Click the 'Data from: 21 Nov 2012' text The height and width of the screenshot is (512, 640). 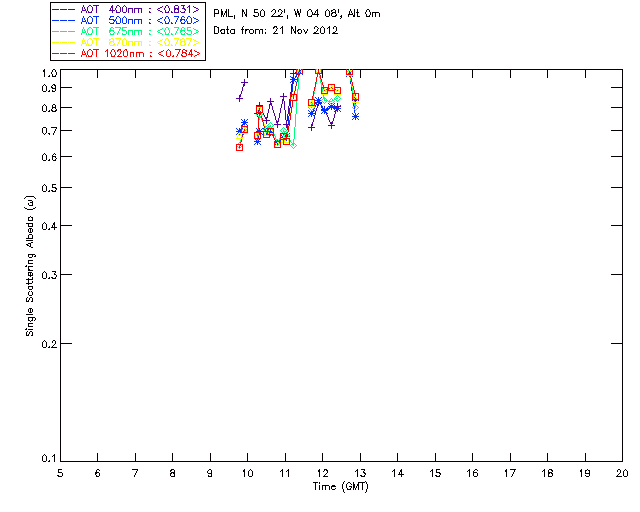pyautogui.click(x=276, y=31)
